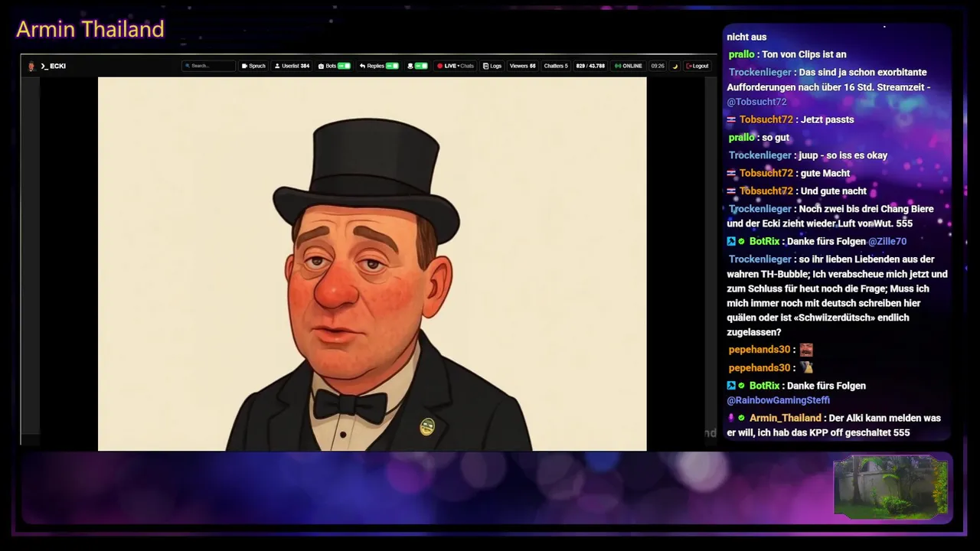
Task: Click Tobsucht72 in 'Und gute nacht' message
Action: pos(766,191)
